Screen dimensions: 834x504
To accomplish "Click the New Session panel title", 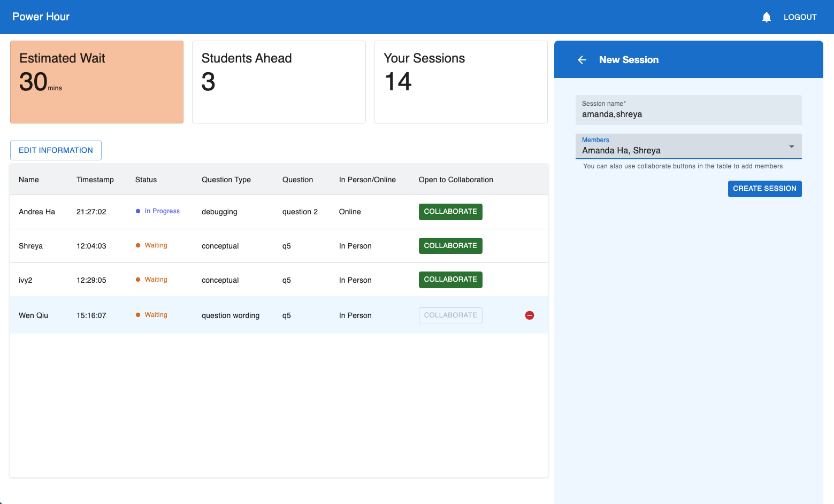I will 629,60.
